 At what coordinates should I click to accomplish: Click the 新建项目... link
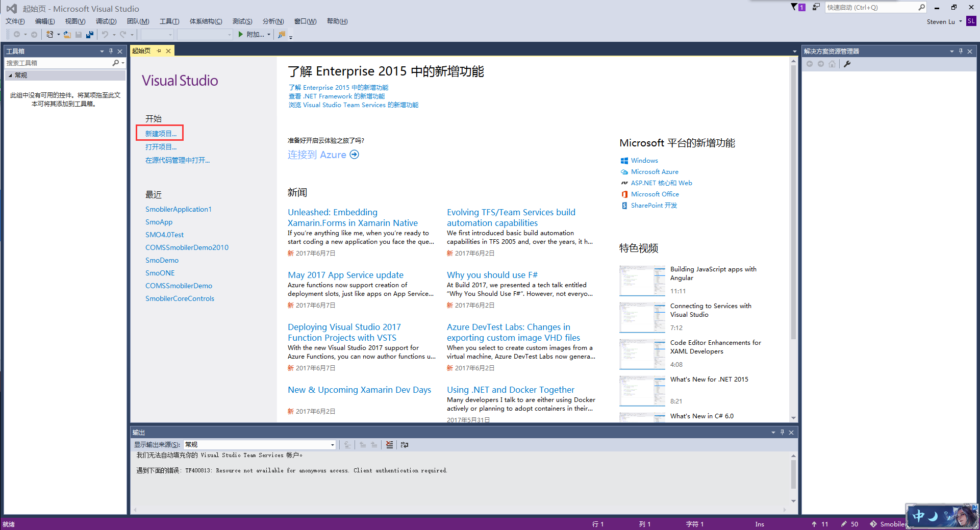point(161,134)
